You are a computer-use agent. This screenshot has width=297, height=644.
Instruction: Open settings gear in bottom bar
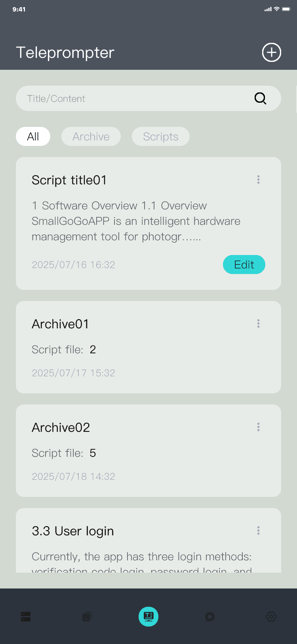(x=271, y=617)
